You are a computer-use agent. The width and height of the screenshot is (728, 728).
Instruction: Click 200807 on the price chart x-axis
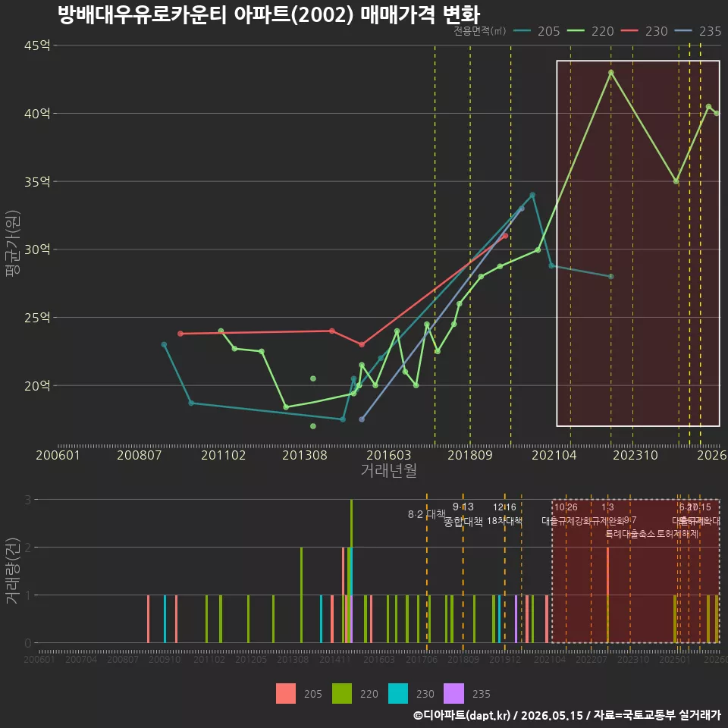(x=139, y=455)
